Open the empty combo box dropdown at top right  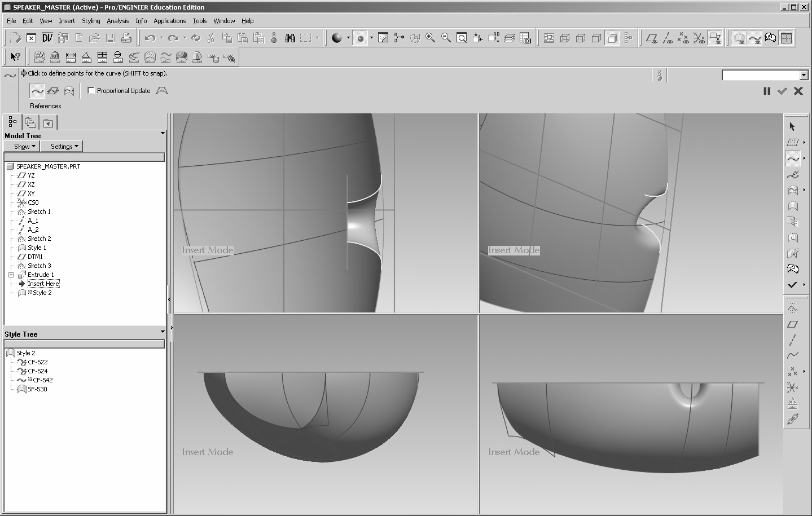(x=804, y=76)
